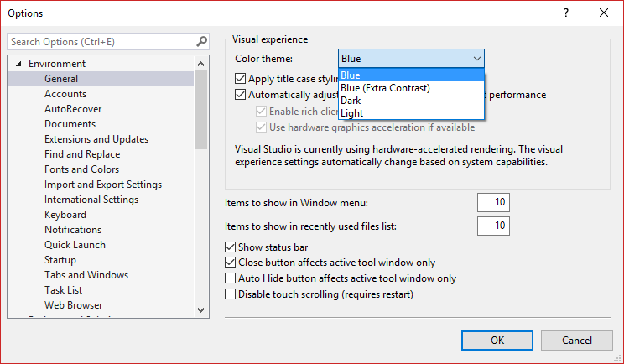Uncheck Show status bar

pyautogui.click(x=230, y=247)
